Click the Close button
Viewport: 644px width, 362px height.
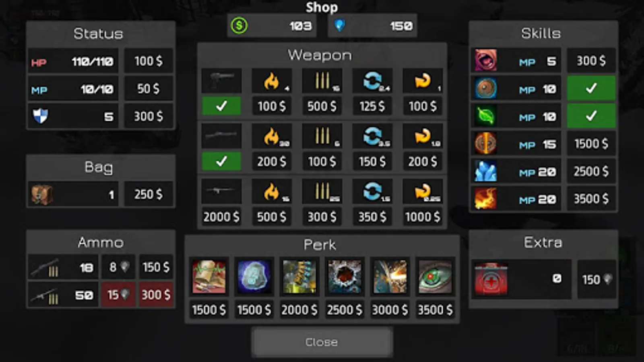(322, 342)
